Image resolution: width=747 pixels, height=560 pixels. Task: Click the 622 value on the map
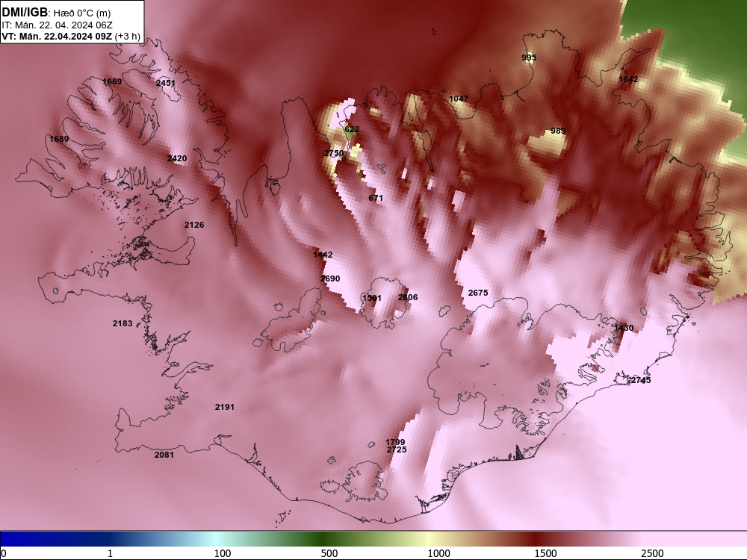352,129
